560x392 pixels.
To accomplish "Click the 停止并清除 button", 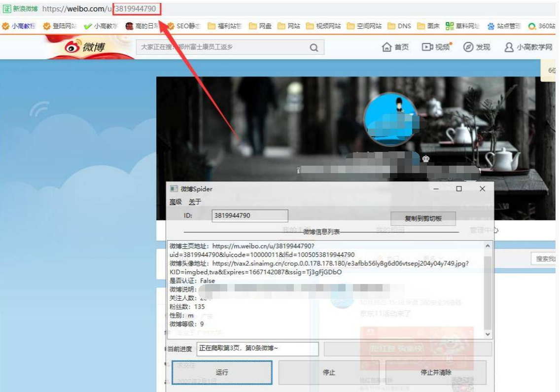I will [436, 372].
